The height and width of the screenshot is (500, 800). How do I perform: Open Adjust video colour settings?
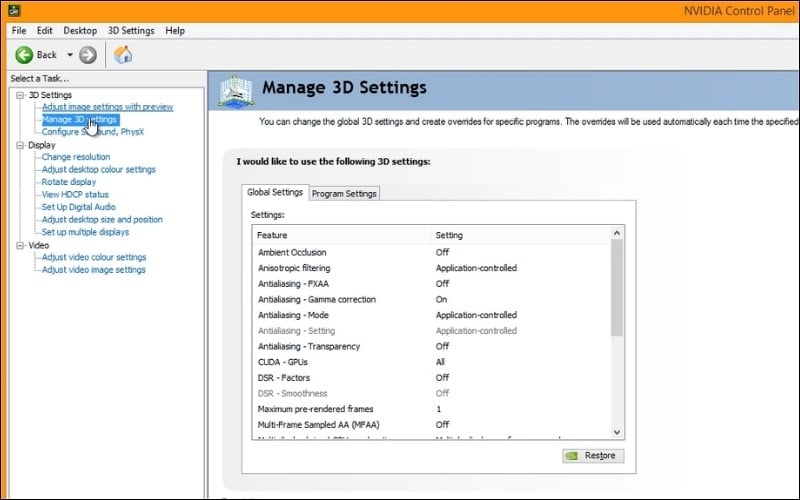[x=94, y=257]
